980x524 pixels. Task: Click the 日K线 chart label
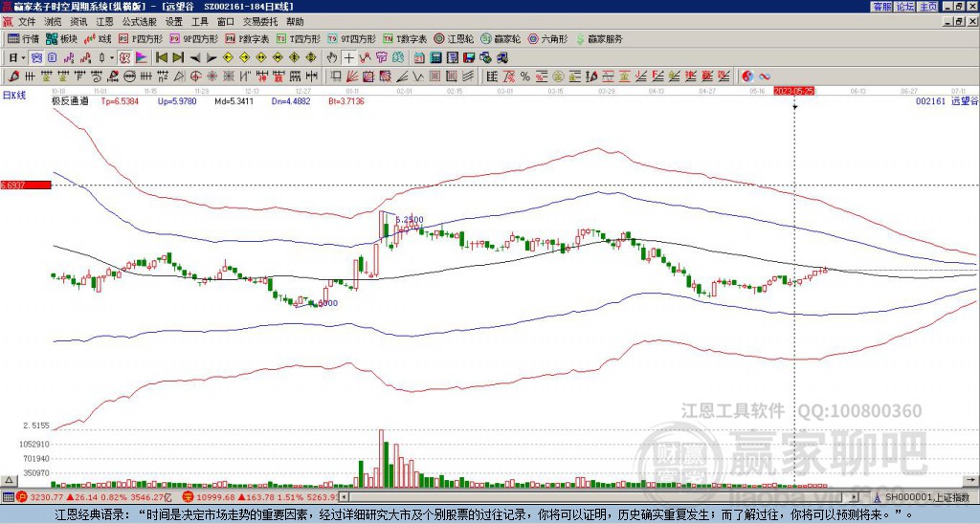click(13, 96)
